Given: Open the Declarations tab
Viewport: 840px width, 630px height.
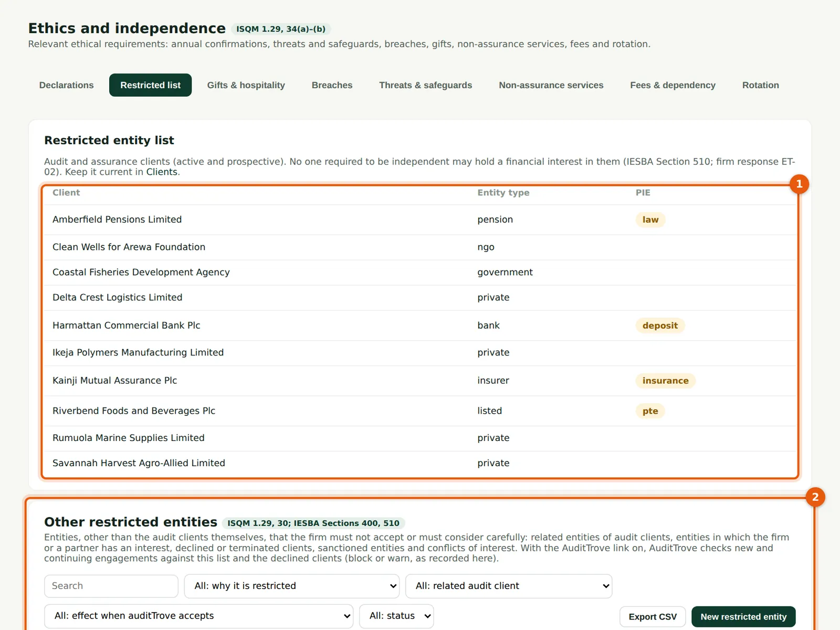Looking at the screenshot, I should coord(66,85).
